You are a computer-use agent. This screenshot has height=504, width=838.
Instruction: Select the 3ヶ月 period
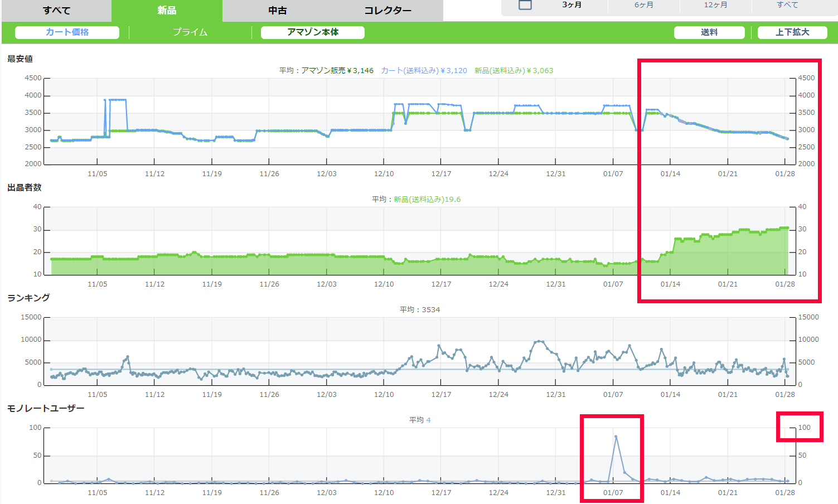click(x=571, y=5)
